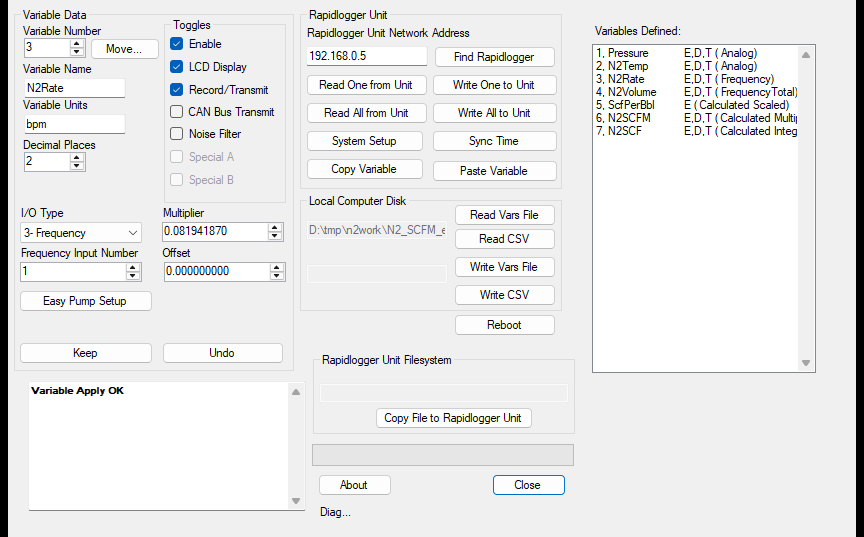Click the Offset value field
Screen dimensions: 864x537
point(217,272)
